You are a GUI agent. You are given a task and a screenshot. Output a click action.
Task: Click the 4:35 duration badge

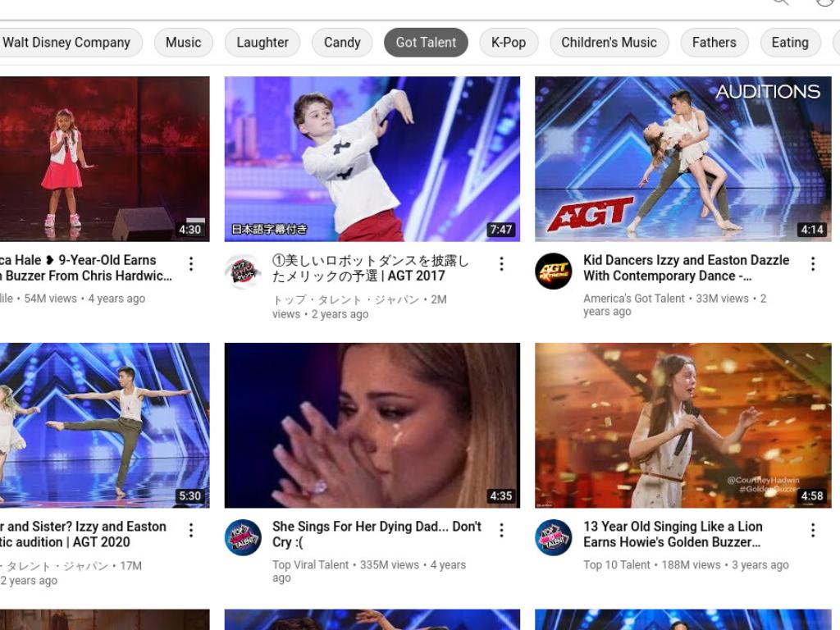(501, 496)
